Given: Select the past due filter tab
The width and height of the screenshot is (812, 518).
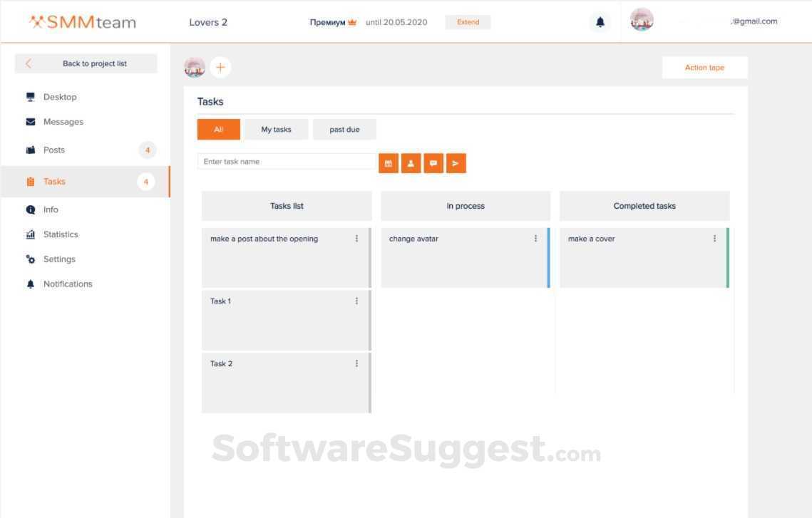Looking at the screenshot, I should (344, 129).
